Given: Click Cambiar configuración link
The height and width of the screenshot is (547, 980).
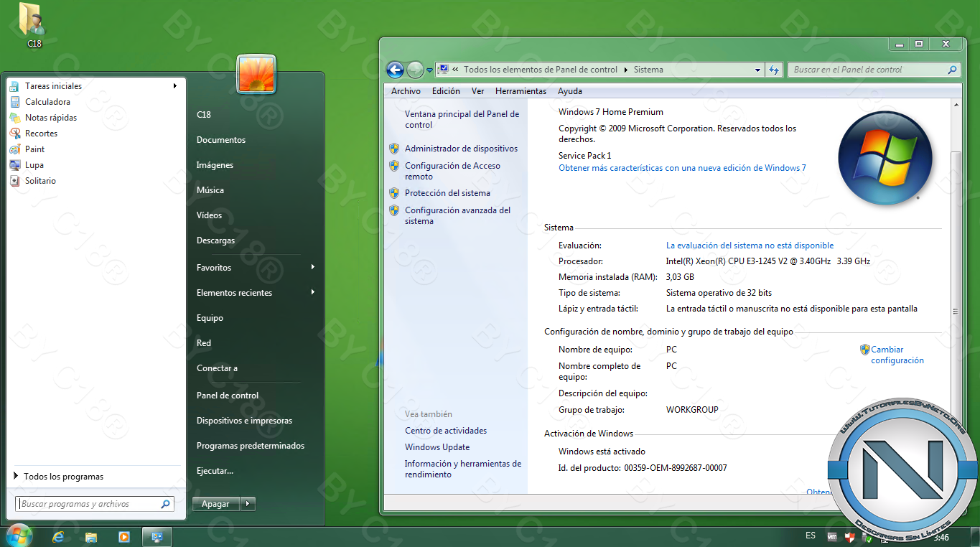Looking at the screenshot, I should [x=897, y=355].
